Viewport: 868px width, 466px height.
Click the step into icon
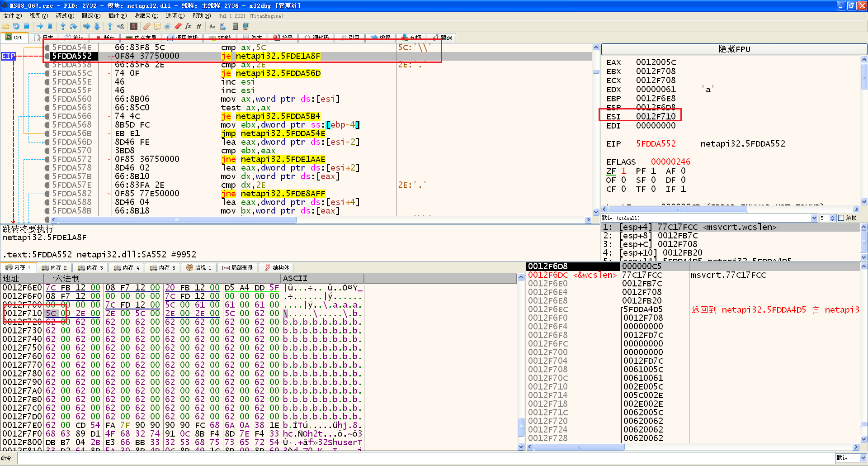(x=63, y=26)
